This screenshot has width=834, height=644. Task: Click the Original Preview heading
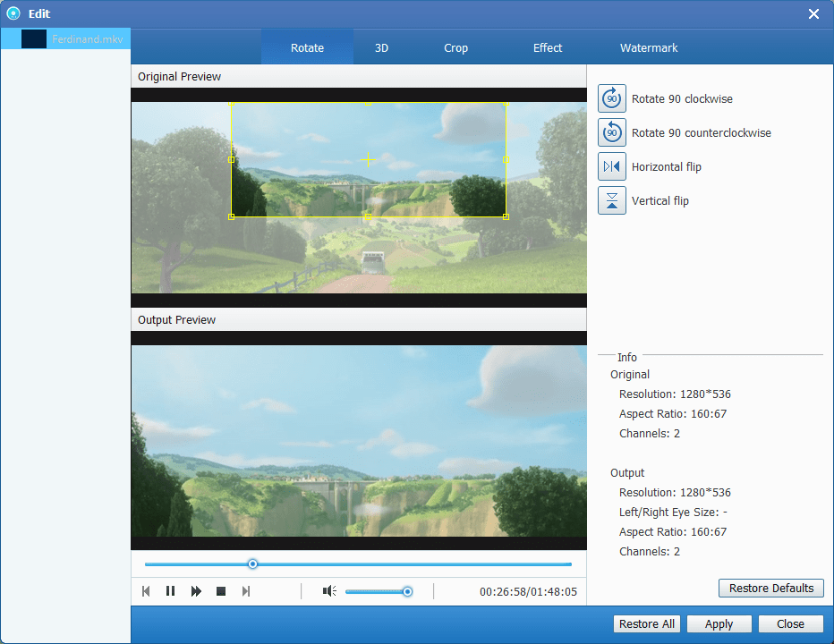point(179,77)
